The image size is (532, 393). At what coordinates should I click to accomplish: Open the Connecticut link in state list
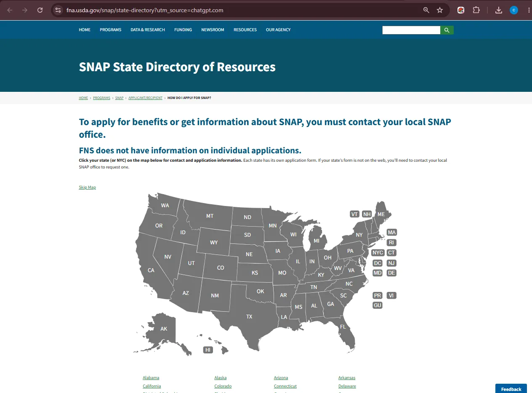coord(285,386)
